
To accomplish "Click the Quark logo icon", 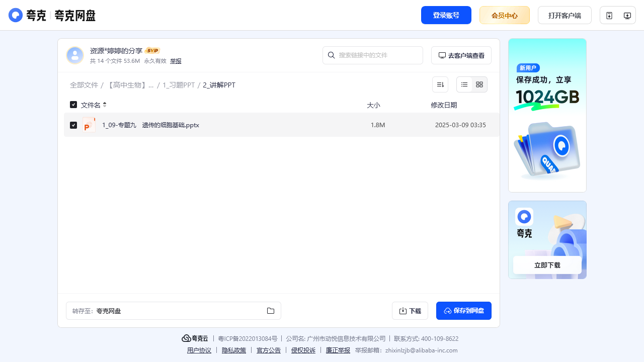I will pos(16,15).
